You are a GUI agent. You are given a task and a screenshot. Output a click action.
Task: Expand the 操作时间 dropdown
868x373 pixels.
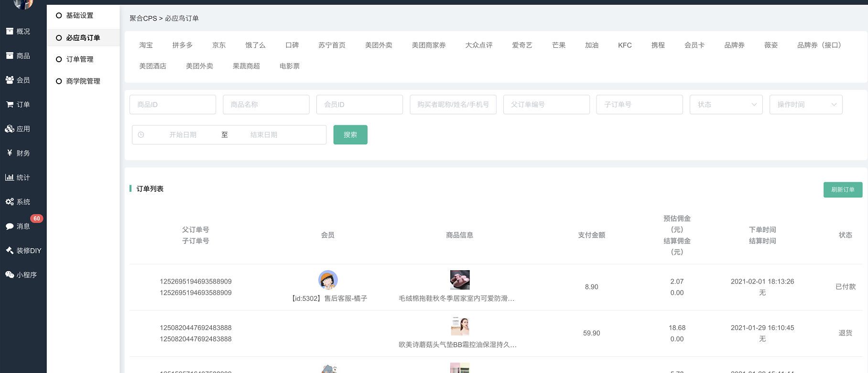tap(805, 105)
